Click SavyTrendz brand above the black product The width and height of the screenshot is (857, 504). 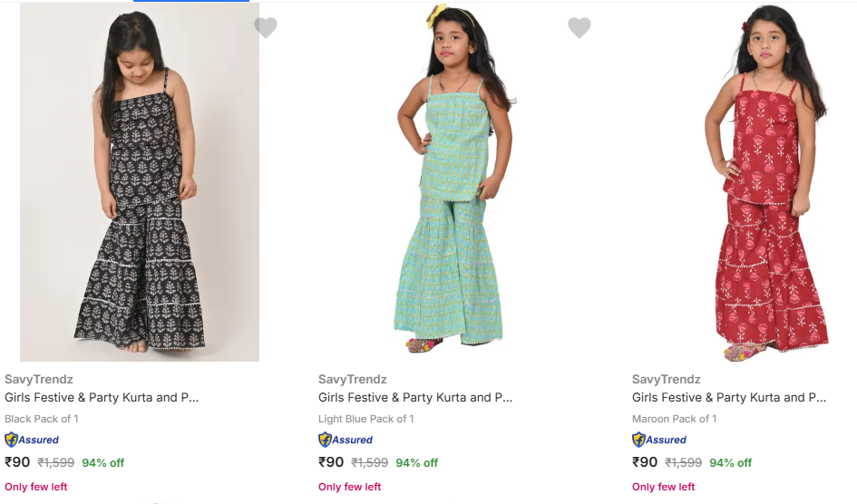click(39, 379)
